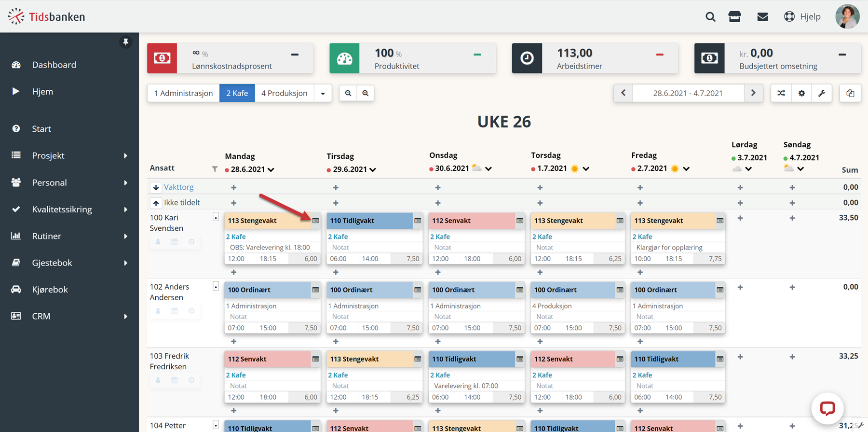The width and height of the screenshot is (868, 432).
Task: Click the zoom out magnifier button
Action: tap(348, 93)
